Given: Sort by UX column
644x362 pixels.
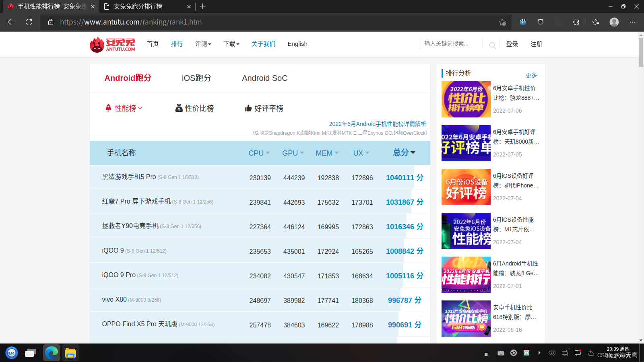Looking at the screenshot, I should coord(361,153).
